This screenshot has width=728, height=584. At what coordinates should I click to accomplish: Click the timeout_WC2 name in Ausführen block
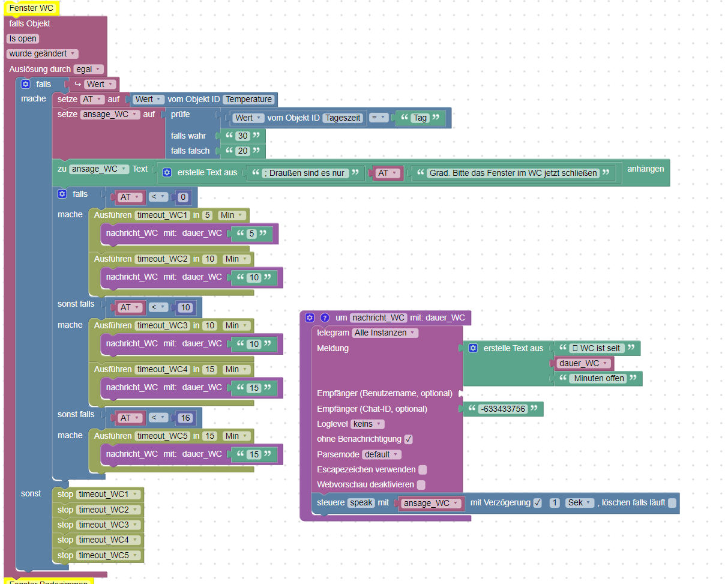162,259
